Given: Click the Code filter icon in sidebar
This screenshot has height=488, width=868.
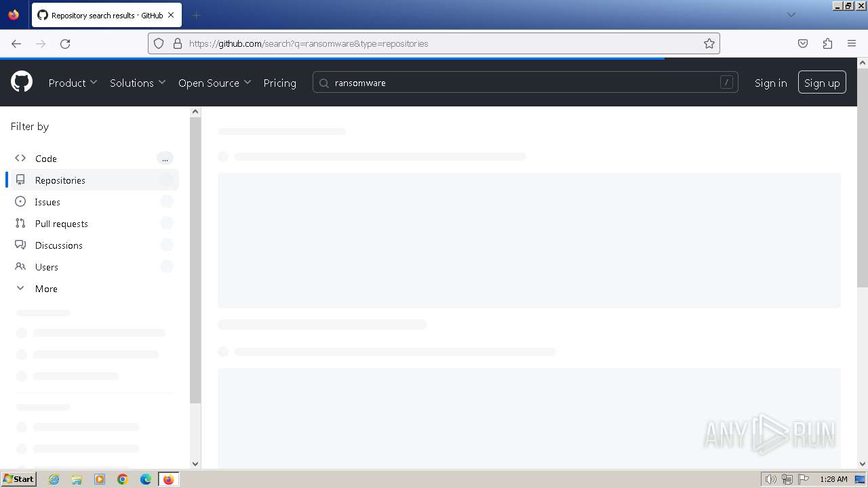Looking at the screenshot, I should (x=20, y=158).
